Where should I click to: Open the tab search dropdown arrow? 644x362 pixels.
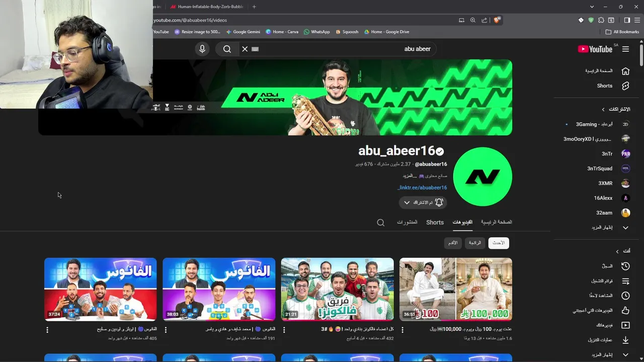(x=592, y=7)
